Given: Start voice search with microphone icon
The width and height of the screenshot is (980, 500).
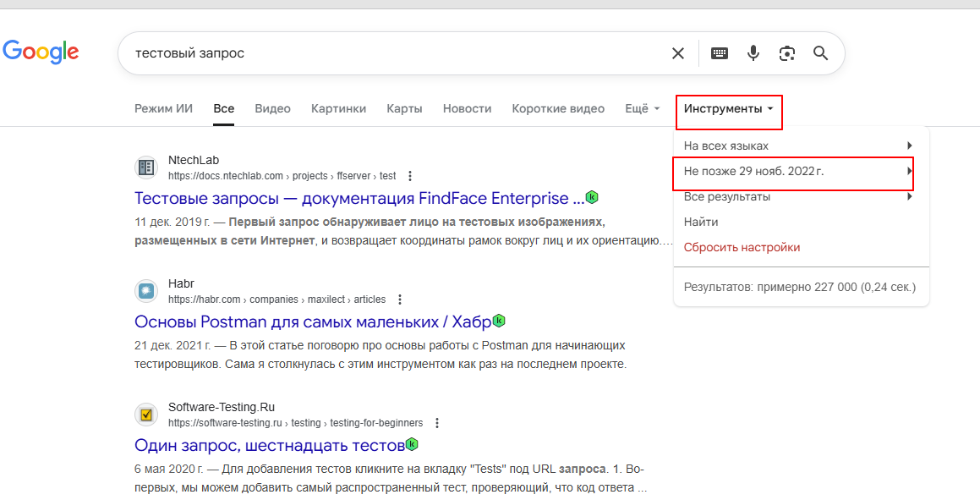Looking at the screenshot, I should 753,53.
